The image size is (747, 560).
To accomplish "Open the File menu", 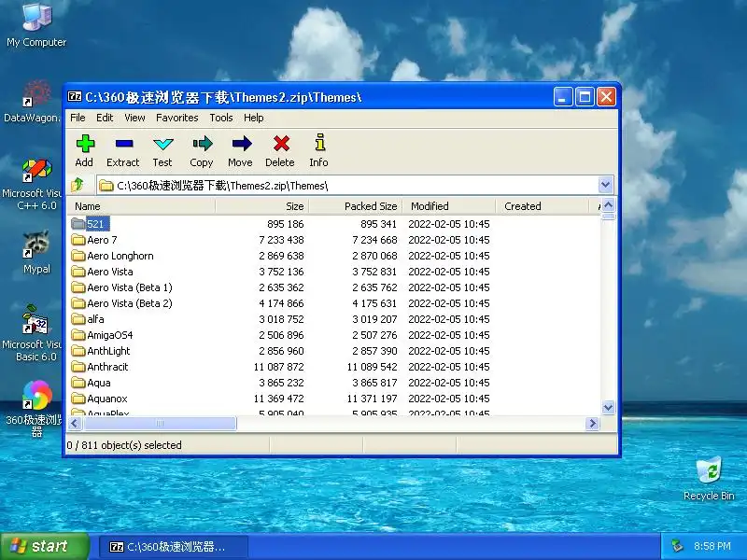I will [x=78, y=118].
